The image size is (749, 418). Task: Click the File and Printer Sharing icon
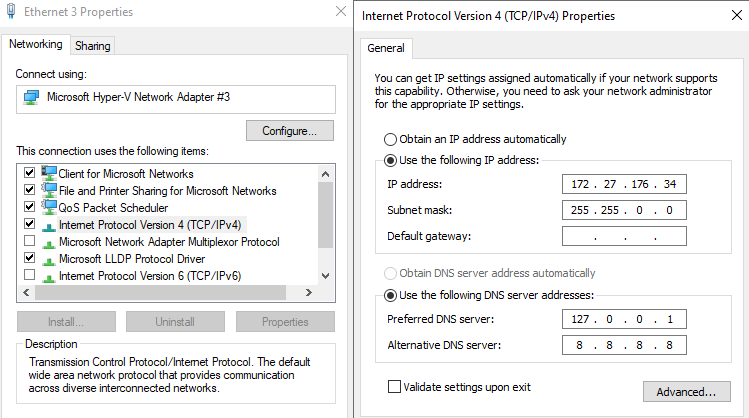pos(49,190)
